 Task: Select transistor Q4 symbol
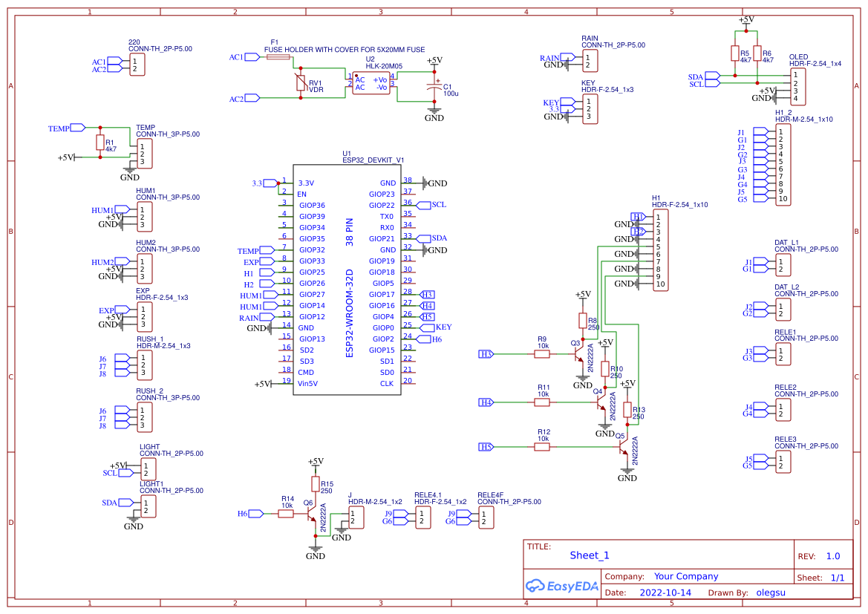[601, 402]
